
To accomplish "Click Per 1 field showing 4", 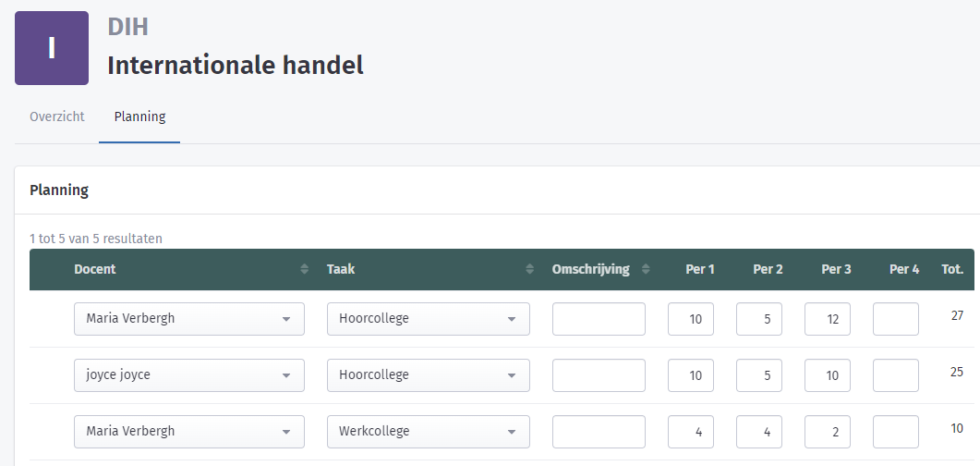I will coord(691,432).
